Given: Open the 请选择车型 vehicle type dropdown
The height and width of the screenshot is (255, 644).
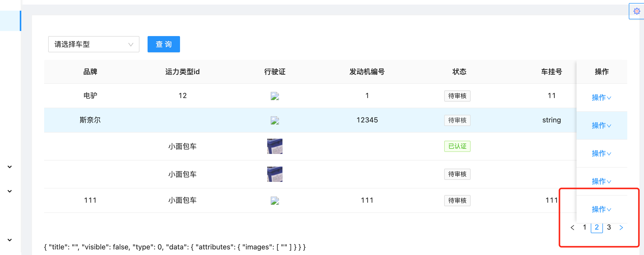Looking at the screenshot, I should [94, 44].
